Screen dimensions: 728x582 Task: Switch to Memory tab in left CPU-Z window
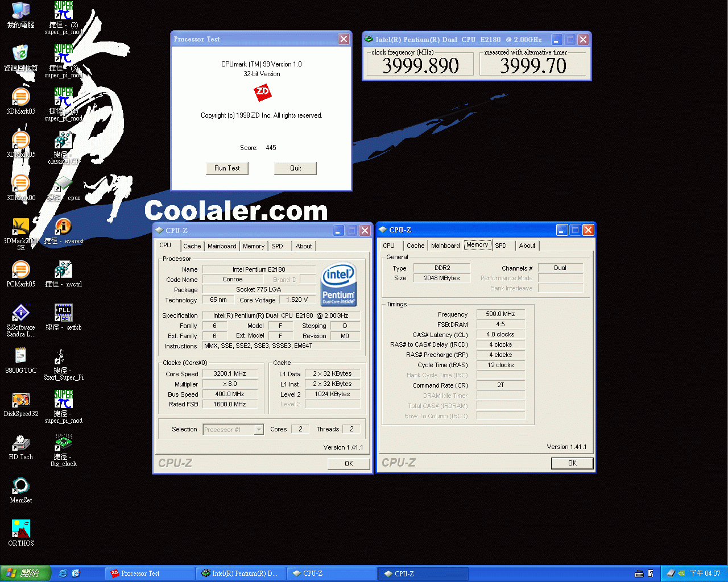[254, 246]
